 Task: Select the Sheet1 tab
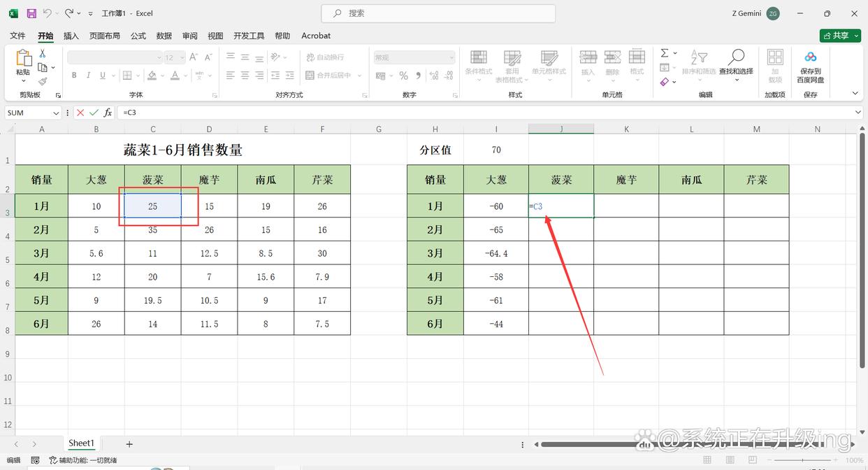pos(81,443)
